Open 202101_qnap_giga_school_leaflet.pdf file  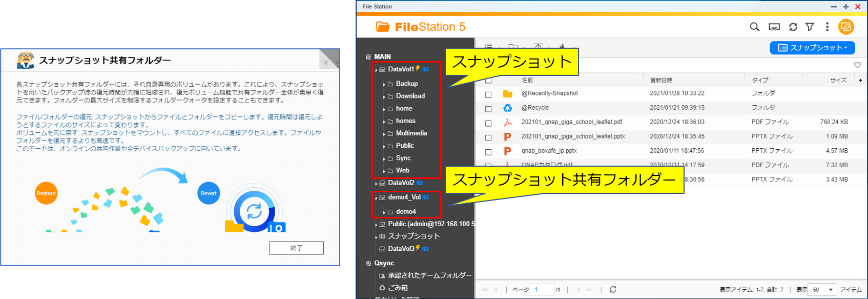point(571,122)
